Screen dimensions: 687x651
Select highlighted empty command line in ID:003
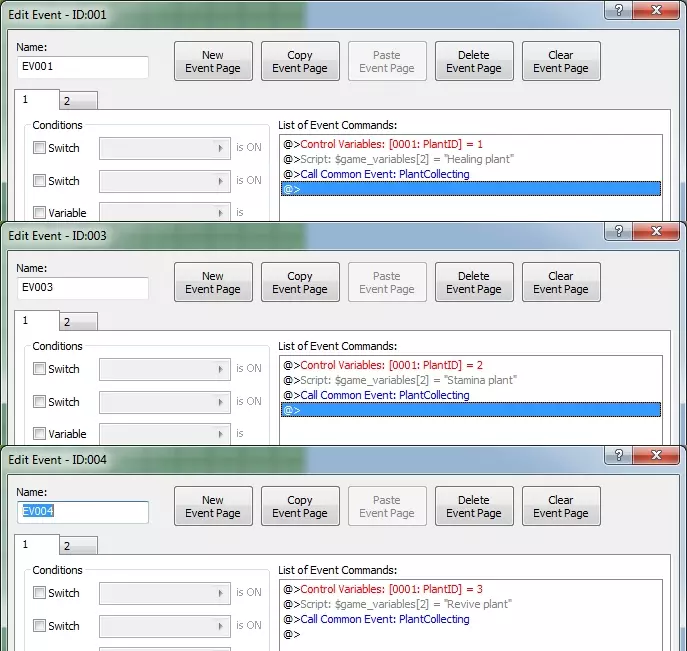471,410
